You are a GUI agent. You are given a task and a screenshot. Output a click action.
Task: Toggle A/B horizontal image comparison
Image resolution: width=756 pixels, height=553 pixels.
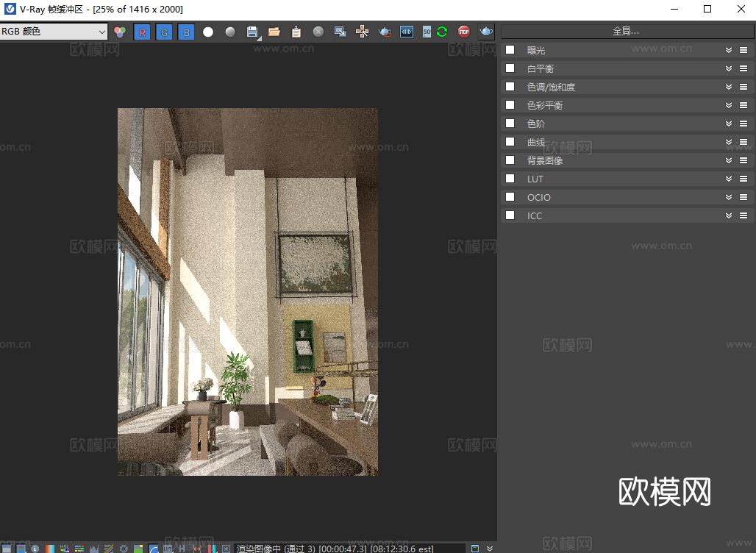click(x=406, y=32)
